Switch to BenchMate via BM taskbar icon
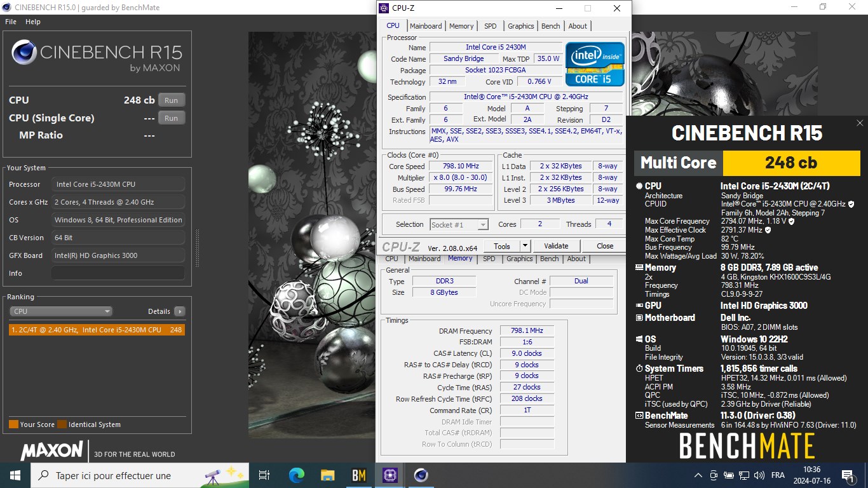This screenshot has width=868, height=488. [x=358, y=475]
